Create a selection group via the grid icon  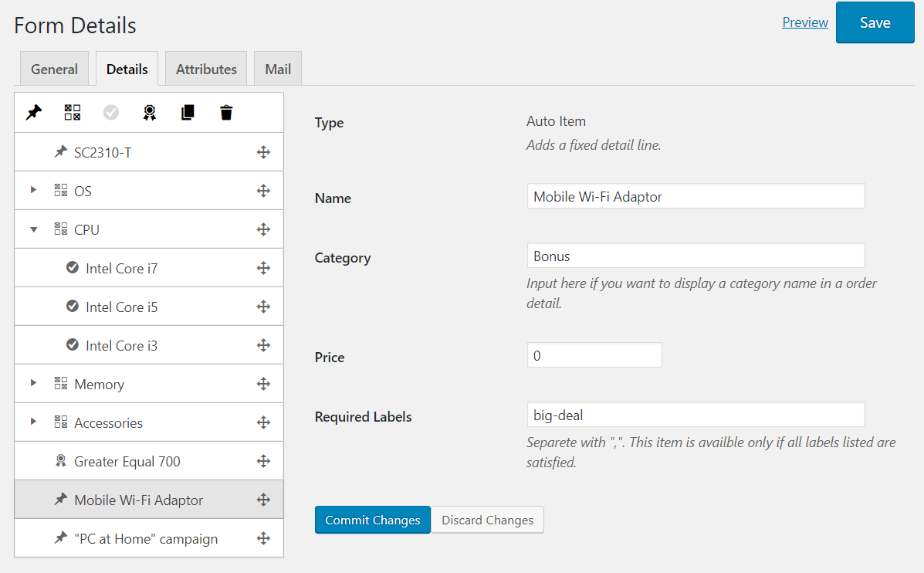[72, 113]
